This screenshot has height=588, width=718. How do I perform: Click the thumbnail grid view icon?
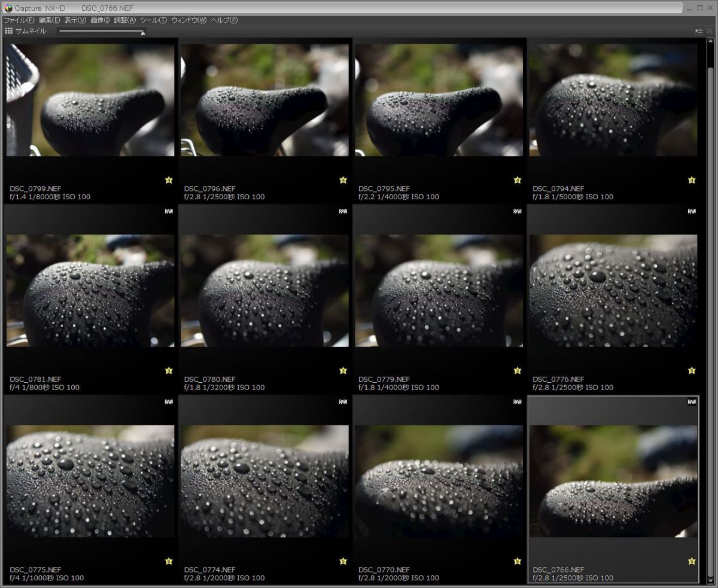tap(8, 31)
